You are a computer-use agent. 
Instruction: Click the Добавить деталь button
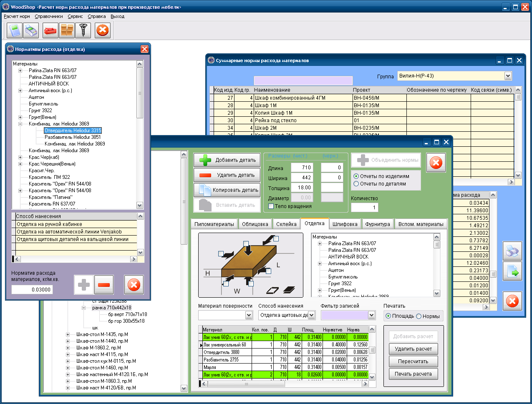click(x=227, y=160)
